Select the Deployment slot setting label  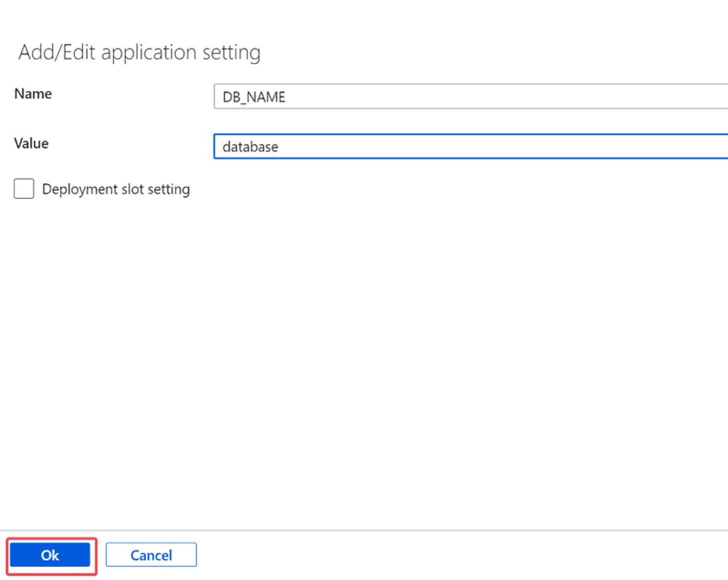pos(116,189)
